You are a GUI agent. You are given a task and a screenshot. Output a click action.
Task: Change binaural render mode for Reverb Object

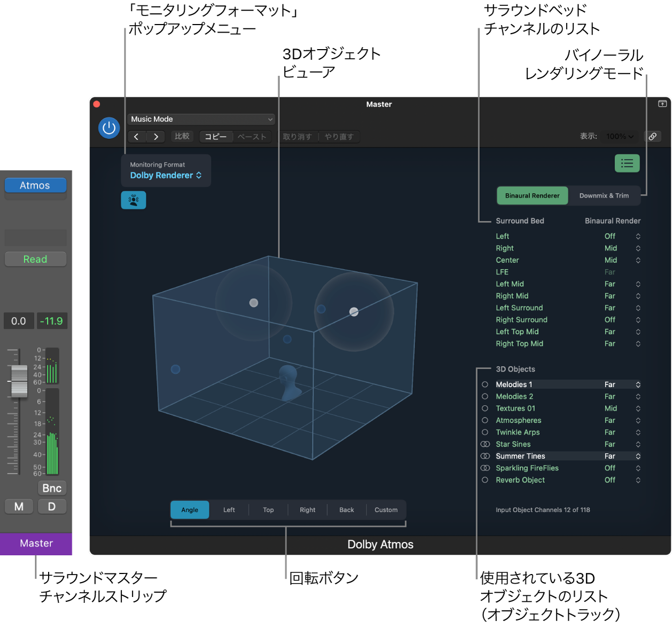(622, 480)
